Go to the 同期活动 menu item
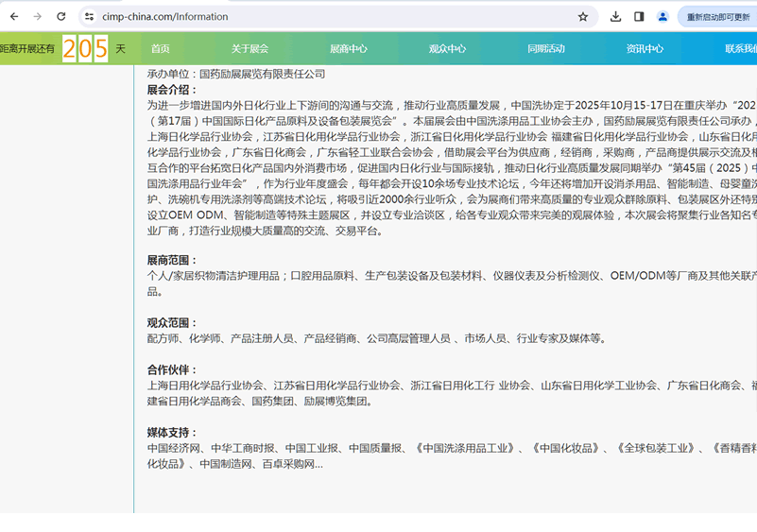This screenshot has height=532, width=757. [545, 49]
